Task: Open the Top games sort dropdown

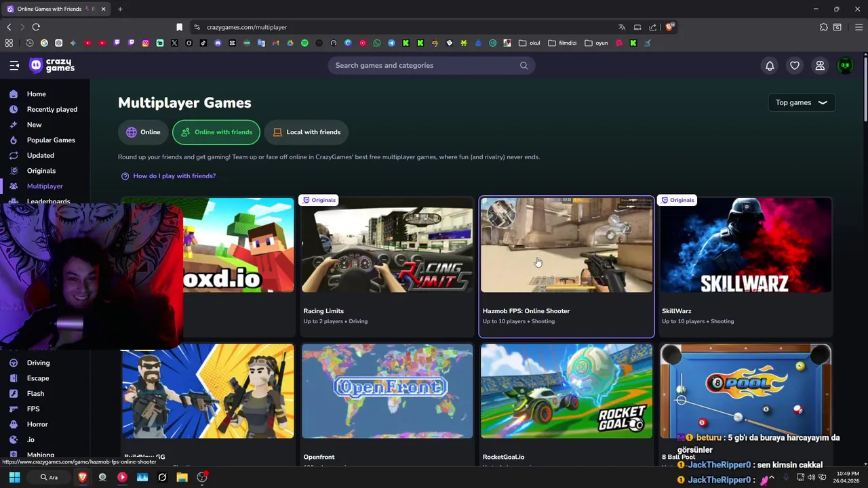Action: 802,102
